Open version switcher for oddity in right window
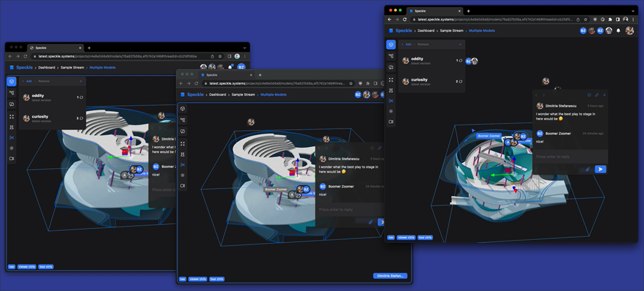 [x=459, y=61]
